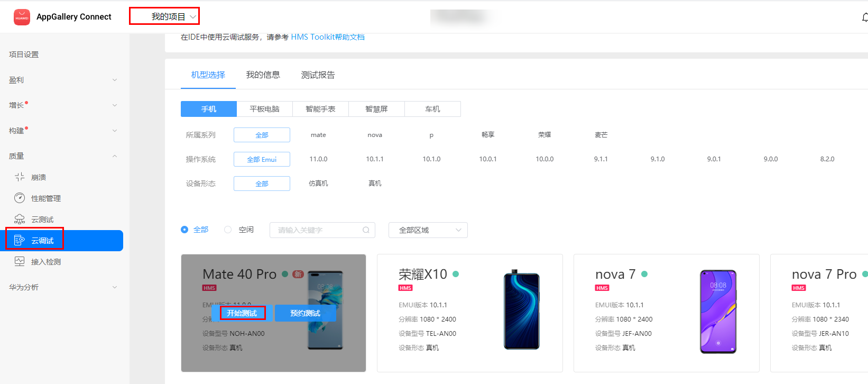Select the nova 7 phone thumbnail

click(x=718, y=312)
